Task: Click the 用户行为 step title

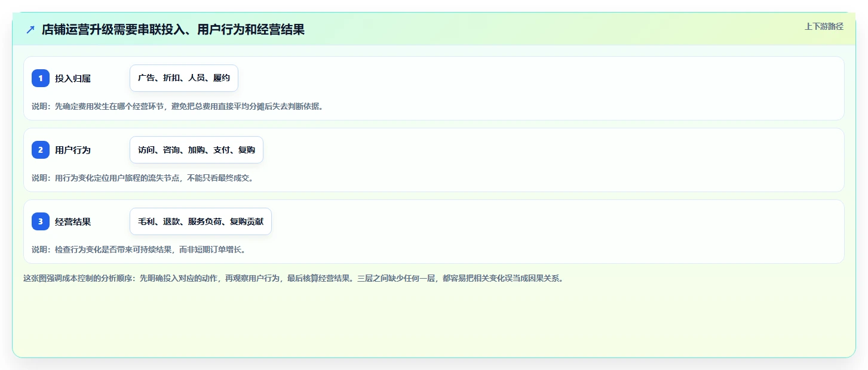Action: click(x=73, y=150)
